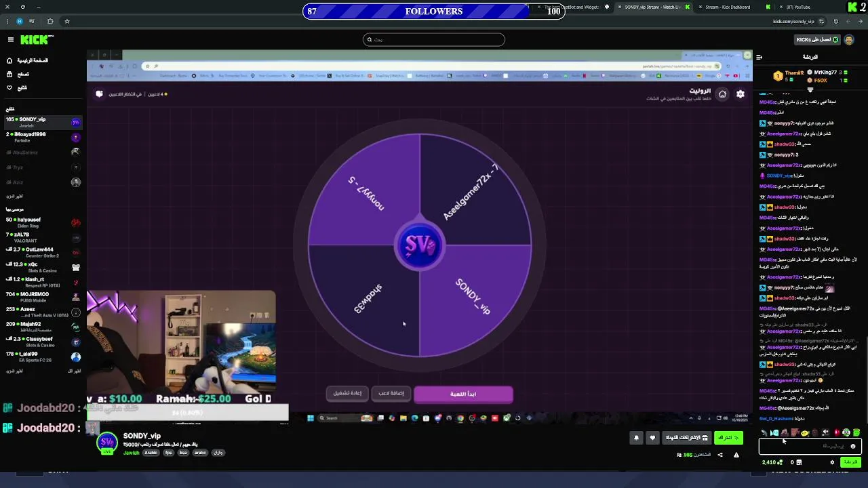
Task: Click the SV center wheel logo
Action: click(420, 245)
